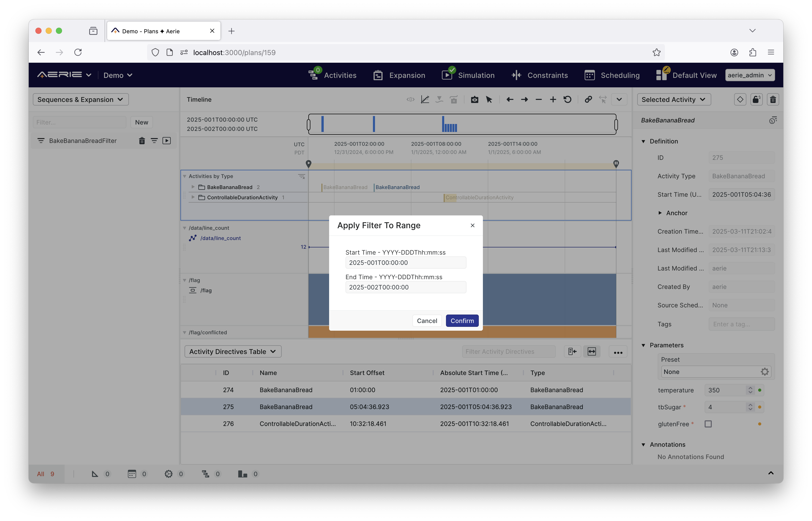The height and width of the screenshot is (521, 812).
Task: Zoom in on the timeline
Action: pos(553,99)
